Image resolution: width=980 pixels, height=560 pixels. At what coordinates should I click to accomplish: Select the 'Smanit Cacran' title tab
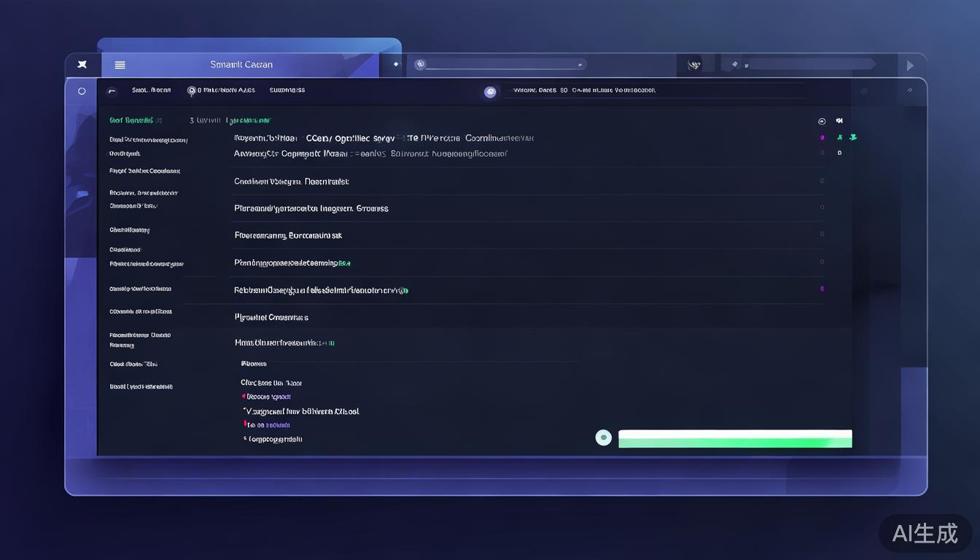coord(241,65)
